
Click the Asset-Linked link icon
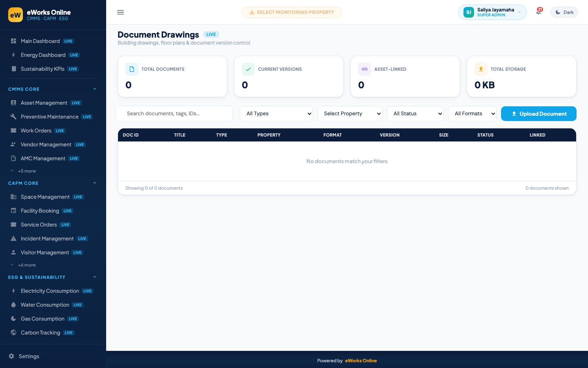(x=365, y=69)
